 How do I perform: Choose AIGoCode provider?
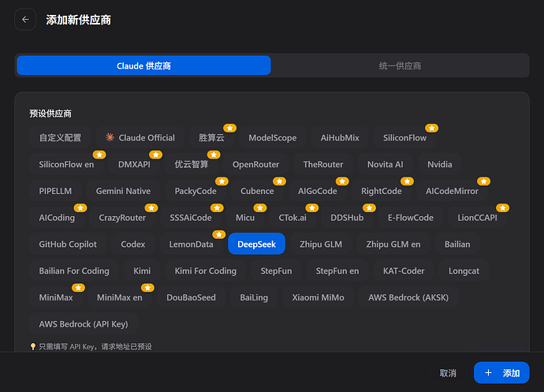pyautogui.click(x=318, y=191)
